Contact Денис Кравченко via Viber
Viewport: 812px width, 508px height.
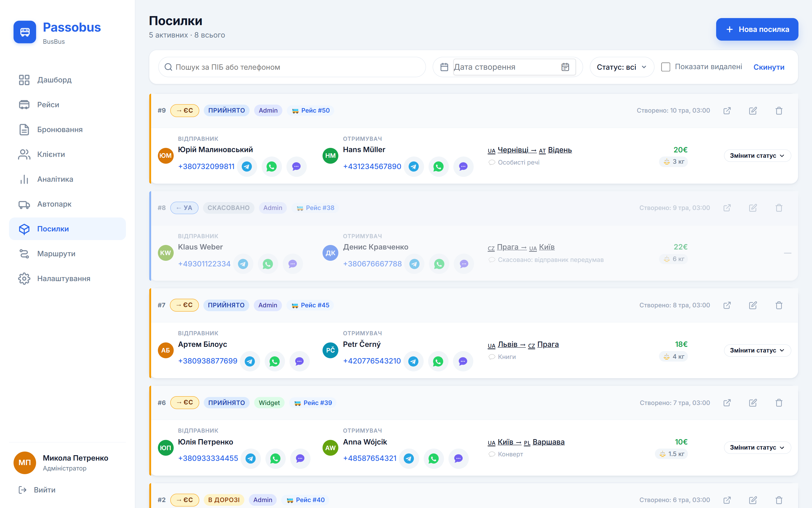pos(464,264)
